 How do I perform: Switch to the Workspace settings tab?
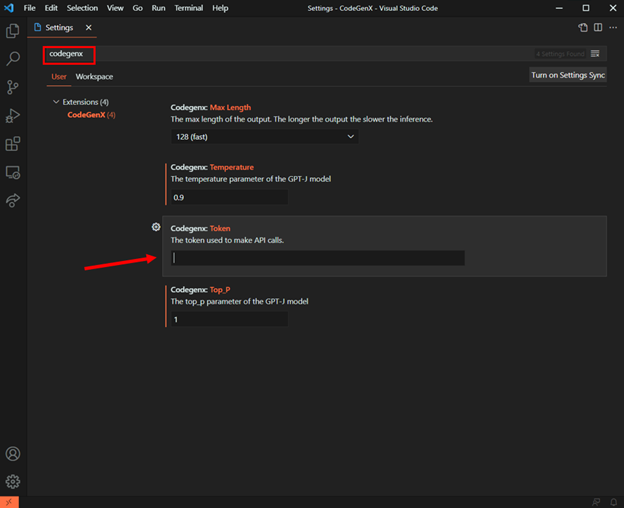pos(94,77)
